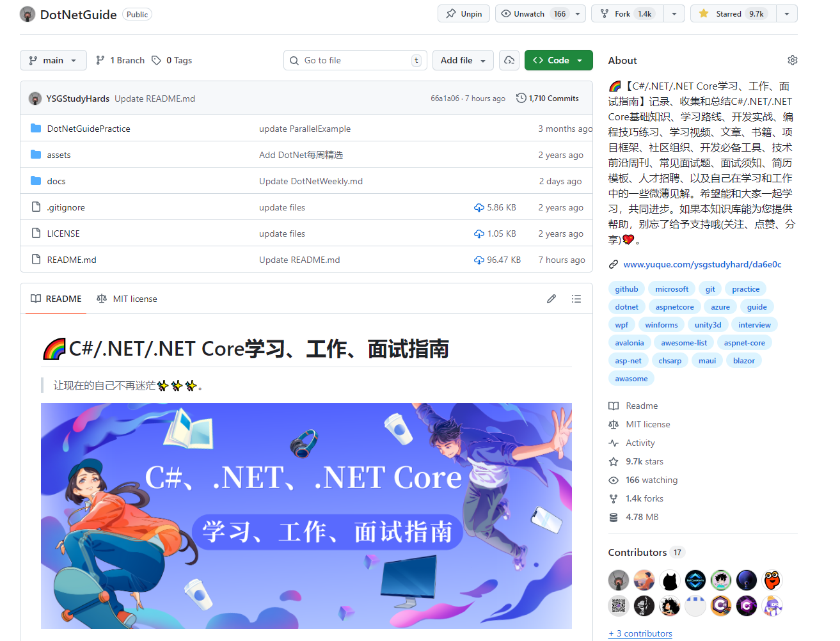
Task: Download .gitignore via the cloud icon
Action: pos(479,208)
